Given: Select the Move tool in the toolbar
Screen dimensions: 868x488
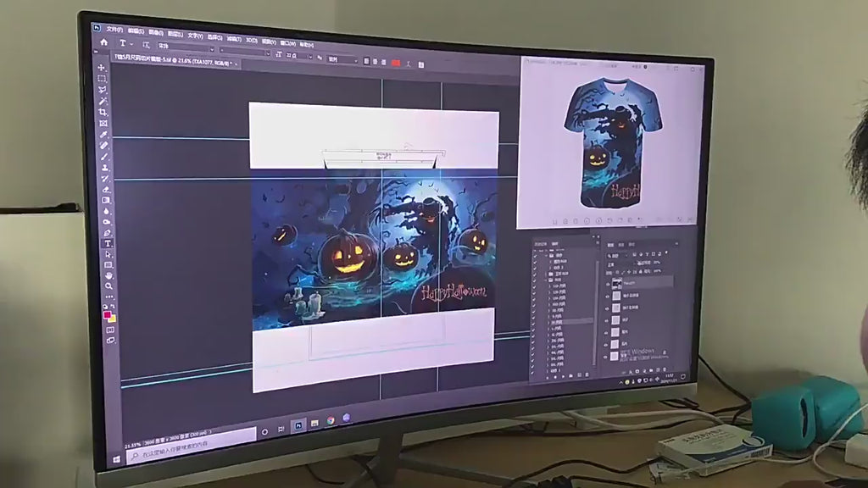Looking at the screenshot, I should (102, 68).
